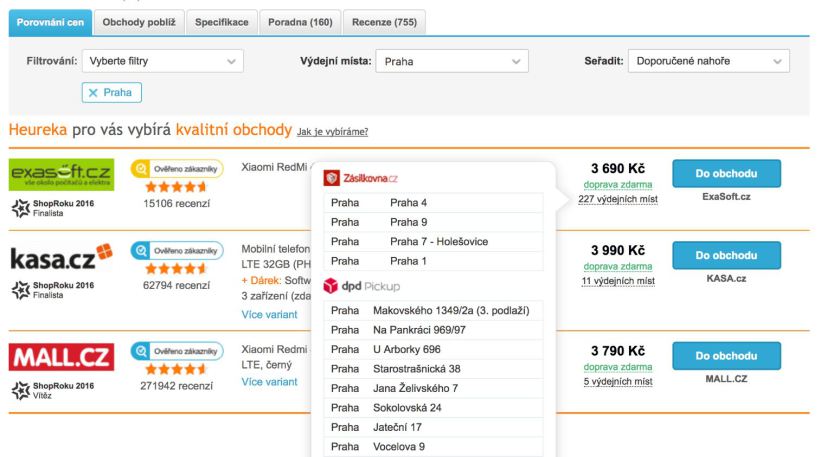
Task: Click the ExaSoft star rating
Action: (176, 187)
